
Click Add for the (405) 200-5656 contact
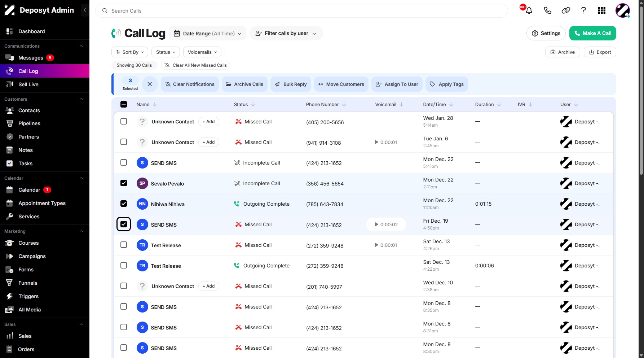pos(208,122)
